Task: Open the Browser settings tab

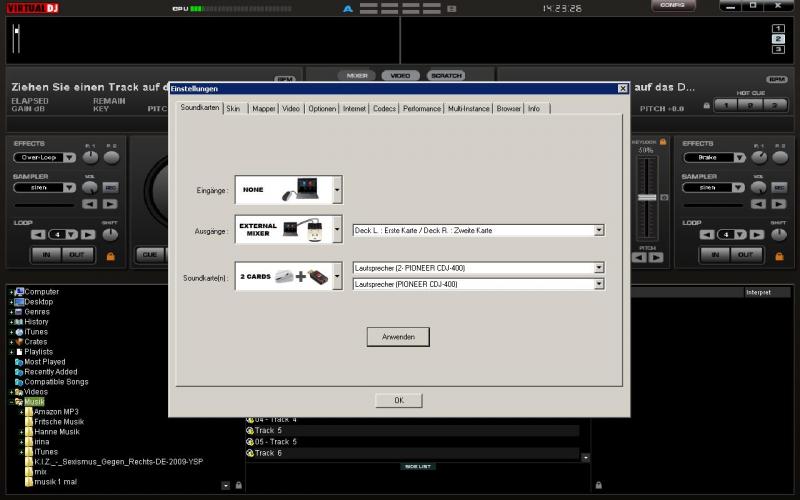Action: (x=509, y=109)
